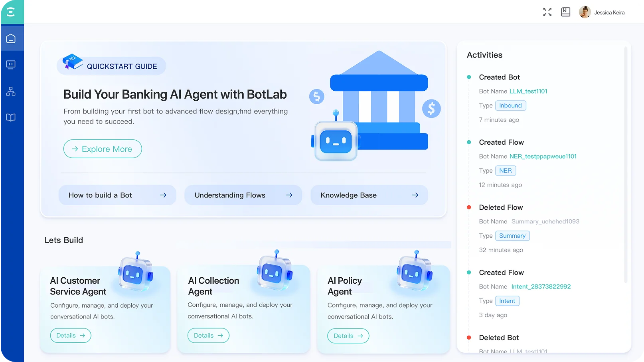This screenshot has width=644, height=362.
Task: Open the NER_testppapweue1101 bot link
Action: [543, 157]
